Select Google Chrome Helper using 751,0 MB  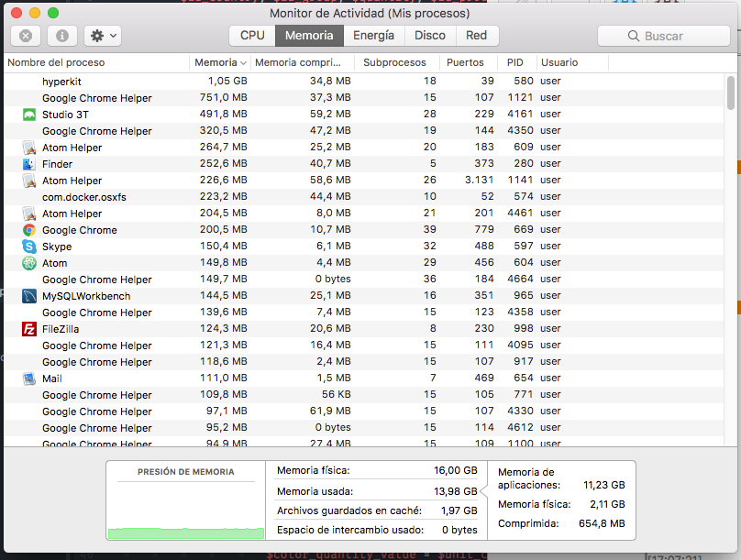364,98
